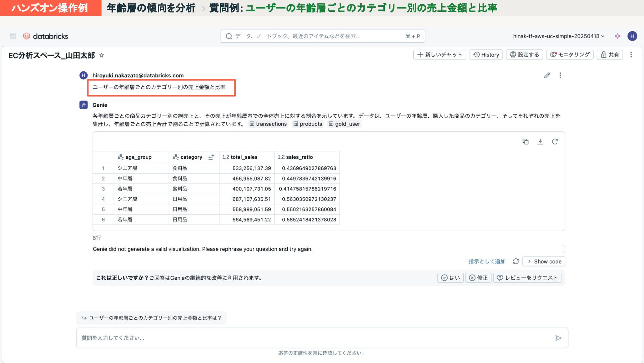
Task: Expand Show code section
Action: pyautogui.click(x=544, y=261)
